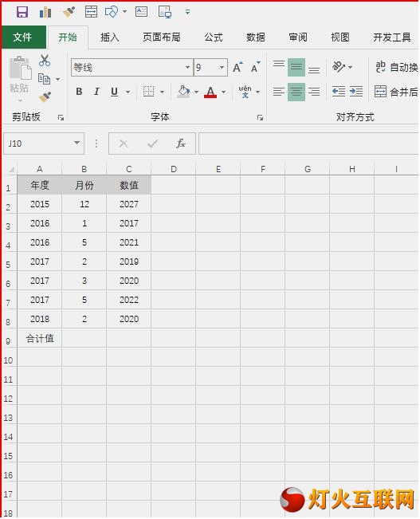Open the 公式 ribbon tab
Image resolution: width=420 pixels, height=519 pixels.
point(214,37)
